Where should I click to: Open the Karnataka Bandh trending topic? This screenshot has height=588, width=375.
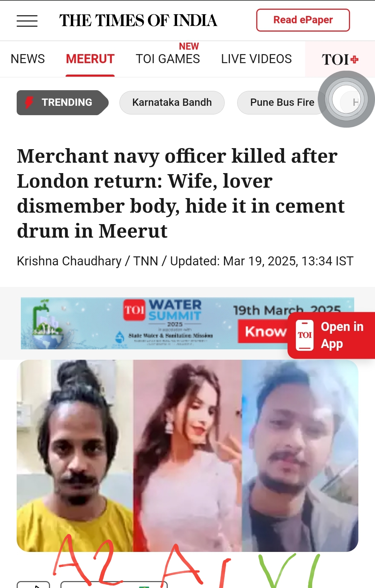click(x=172, y=103)
